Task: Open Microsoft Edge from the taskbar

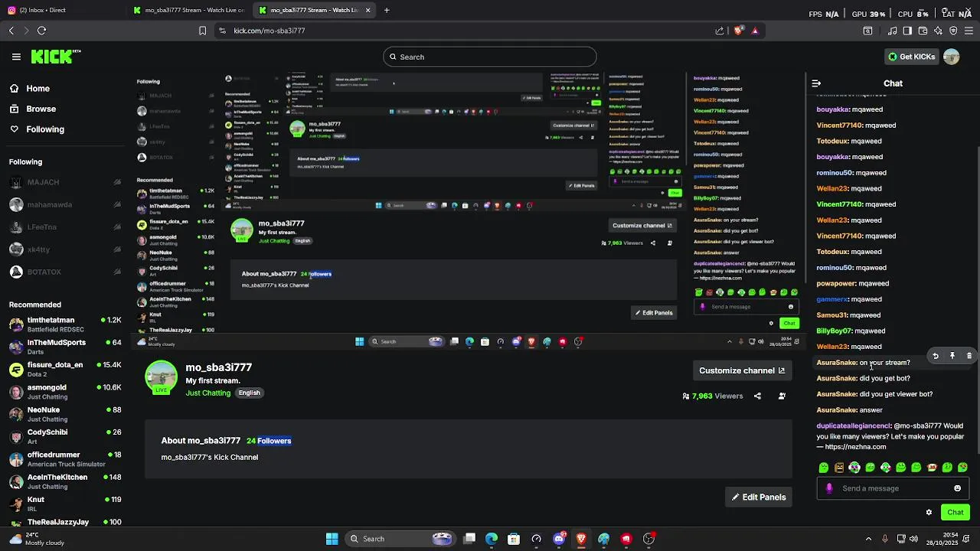Action: point(492,539)
